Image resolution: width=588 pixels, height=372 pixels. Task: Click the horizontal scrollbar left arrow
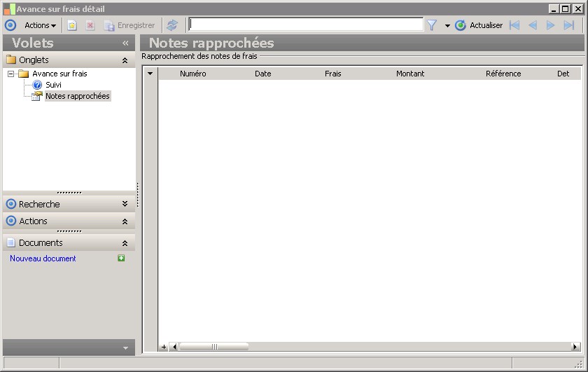pos(174,347)
